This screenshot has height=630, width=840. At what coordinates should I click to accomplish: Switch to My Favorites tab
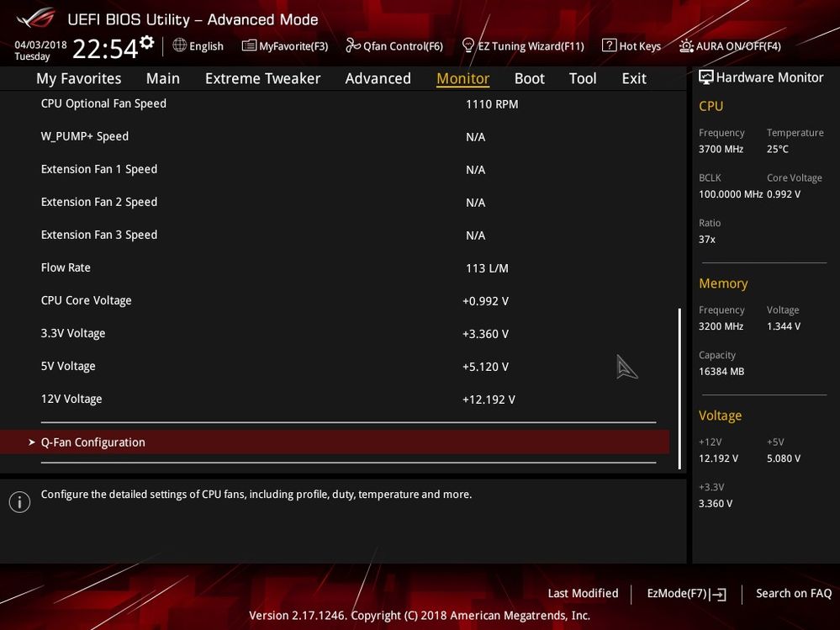[x=79, y=78]
